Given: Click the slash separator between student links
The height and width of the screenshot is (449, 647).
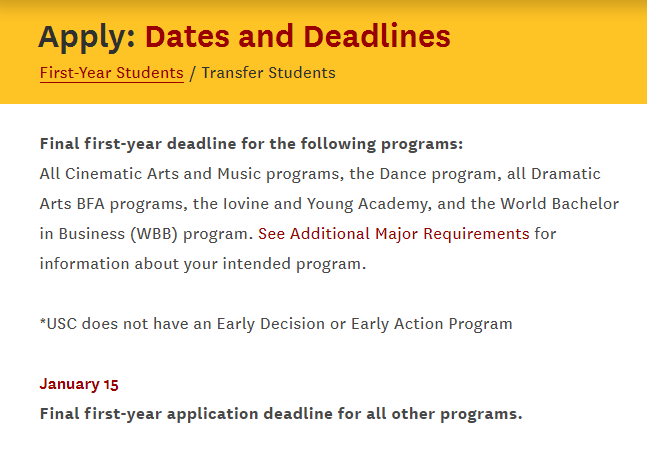Looking at the screenshot, I should [192, 73].
